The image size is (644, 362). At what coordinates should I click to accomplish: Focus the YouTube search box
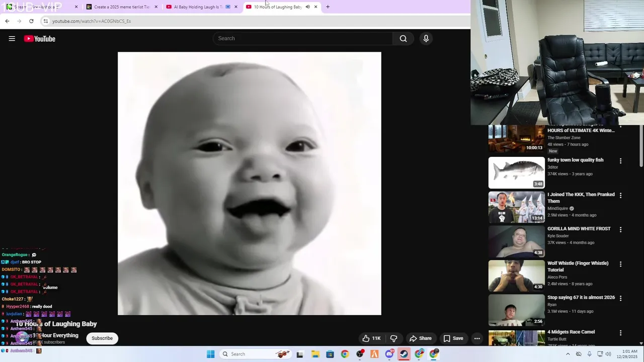pyautogui.click(x=303, y=38)
